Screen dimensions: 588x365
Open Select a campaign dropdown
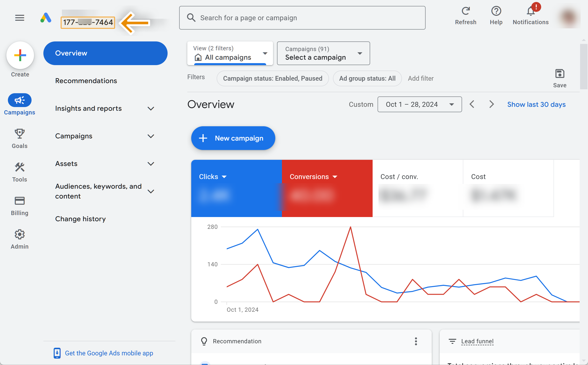click(x=323, y=53)
